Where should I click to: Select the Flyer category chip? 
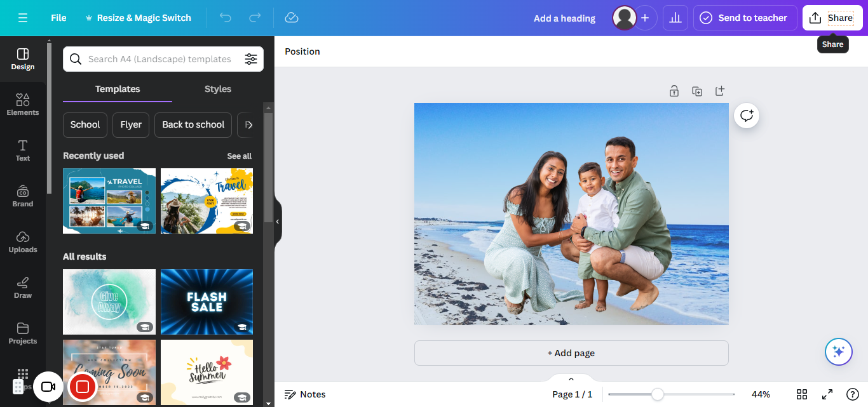pyautogui.click(x=131, y=124)
